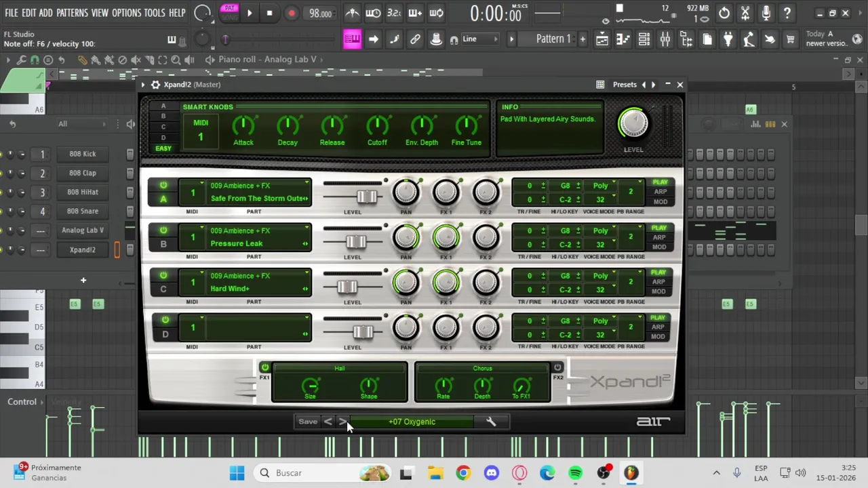Open the EDIT menu
The image size is (868, 488).
tap(28, 13)
